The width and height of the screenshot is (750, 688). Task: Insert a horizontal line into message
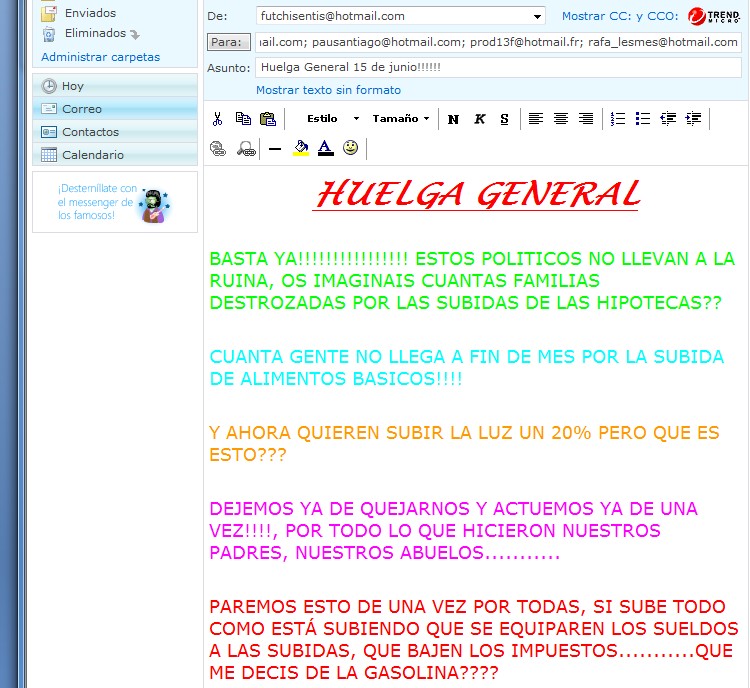click(x=275, y=148)
